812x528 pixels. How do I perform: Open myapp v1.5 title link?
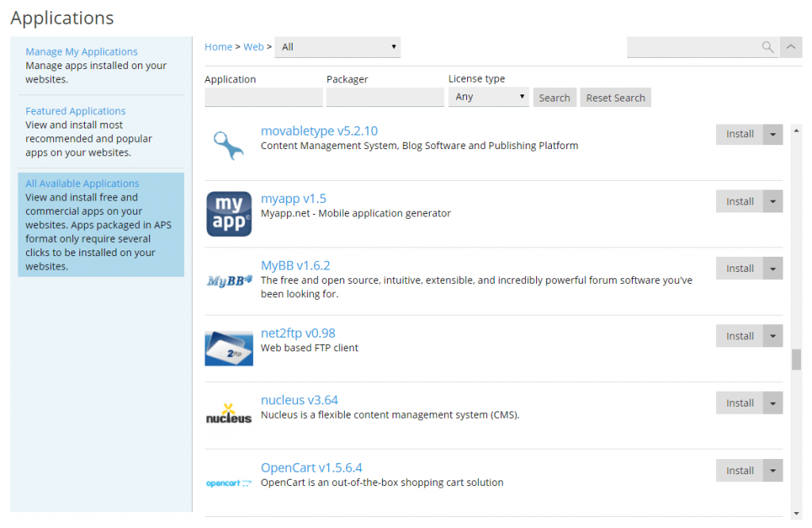pyautogui.click(x=293, y=199)
